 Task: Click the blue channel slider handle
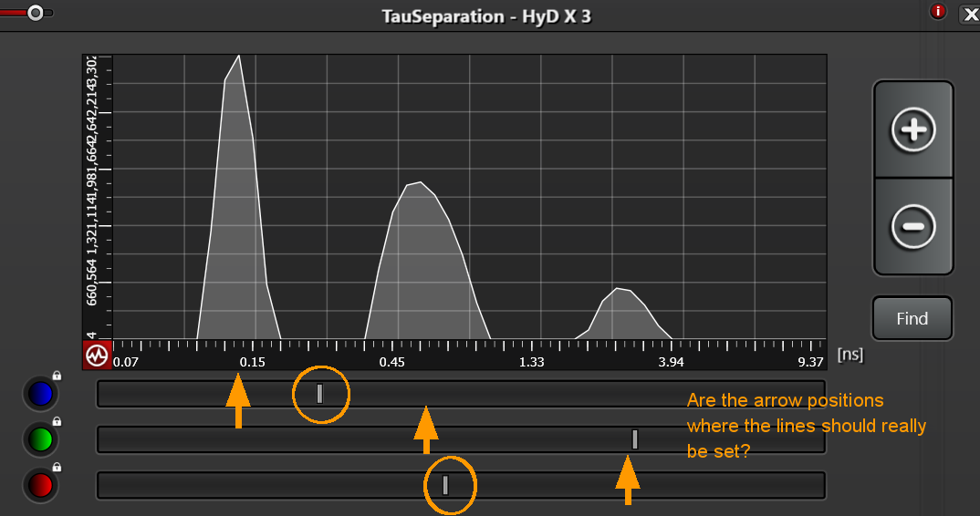pos(319,394)
